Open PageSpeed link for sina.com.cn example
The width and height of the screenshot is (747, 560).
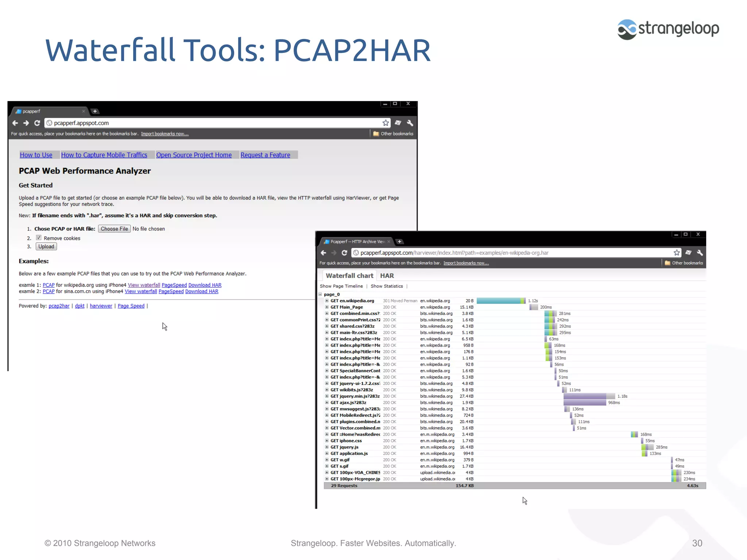[171, 291]
